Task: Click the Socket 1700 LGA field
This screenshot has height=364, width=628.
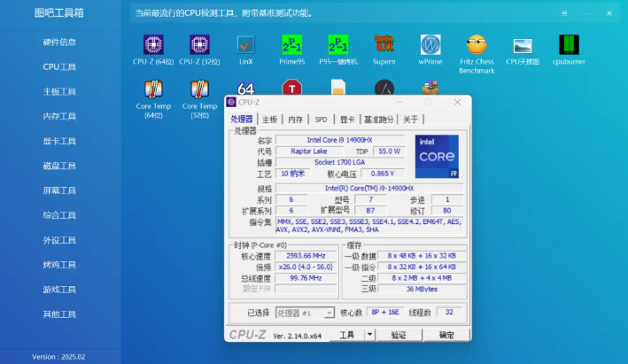Action: (x=340, y=162)
